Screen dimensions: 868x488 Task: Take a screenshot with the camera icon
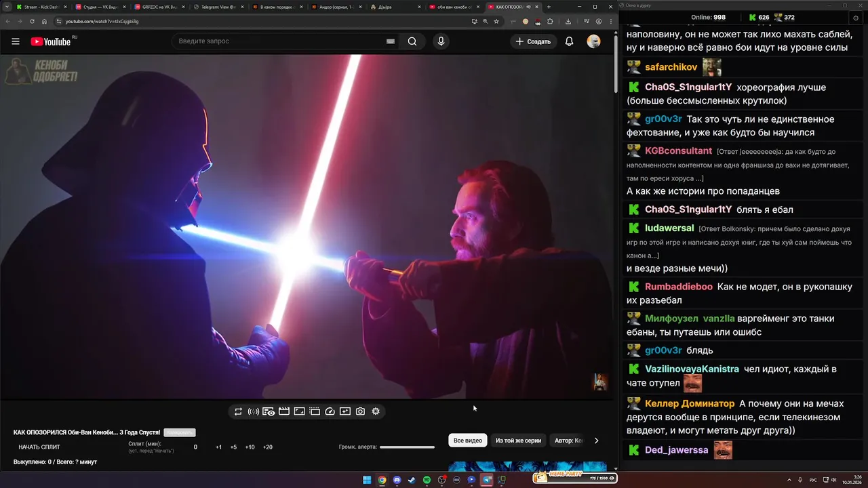pyautogui.click(x=360, y=411)
